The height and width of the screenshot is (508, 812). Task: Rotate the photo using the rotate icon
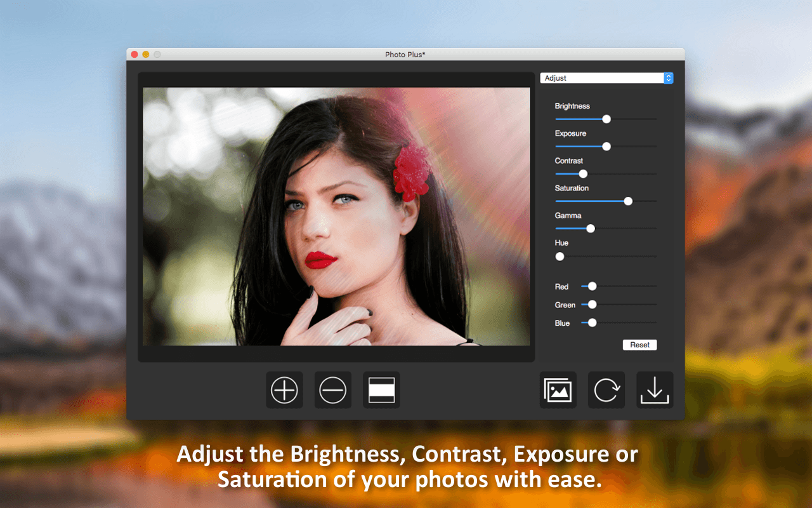point(606,390)
